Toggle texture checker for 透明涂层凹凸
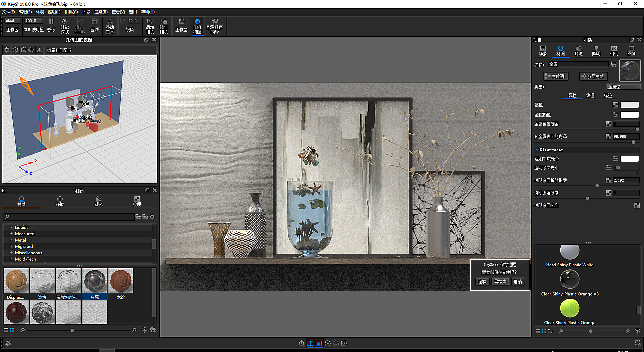This screenshot has height=352, width=644. 637,205
